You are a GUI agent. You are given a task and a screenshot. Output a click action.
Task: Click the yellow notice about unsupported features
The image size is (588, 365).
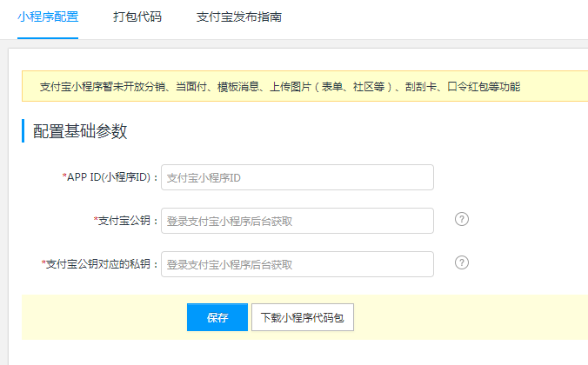(280, 86)
